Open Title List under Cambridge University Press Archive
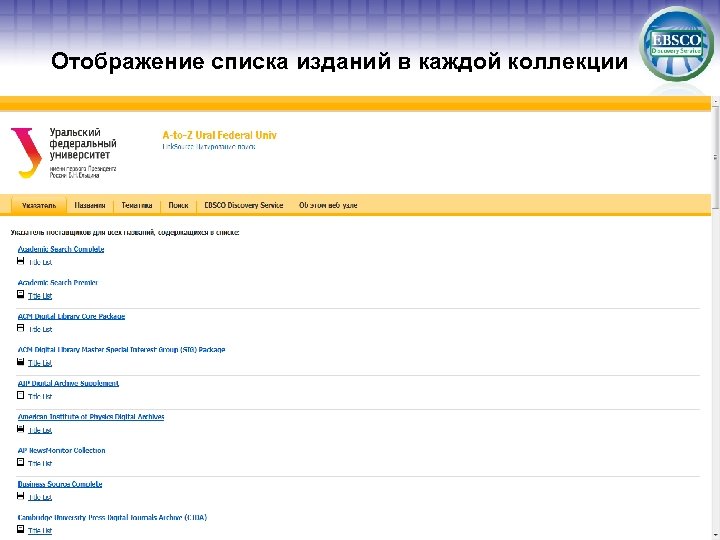The image size is (720, 540). pyautogui.click(x=40, y=531)
